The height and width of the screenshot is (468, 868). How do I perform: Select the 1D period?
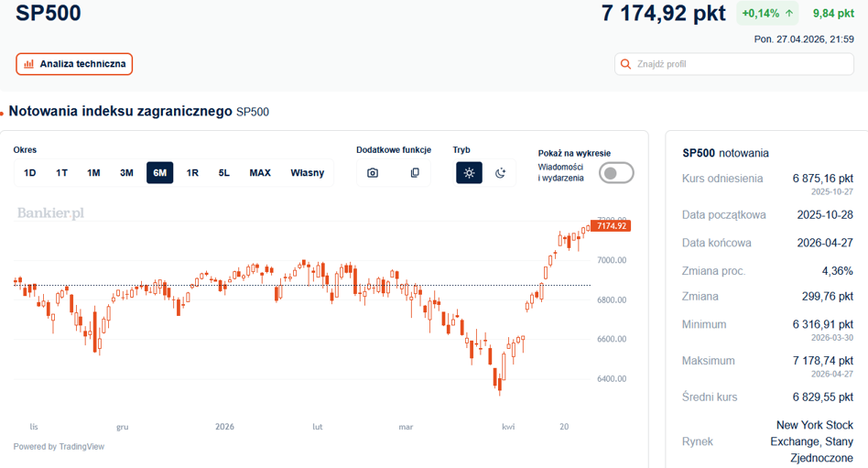[30, 173]
